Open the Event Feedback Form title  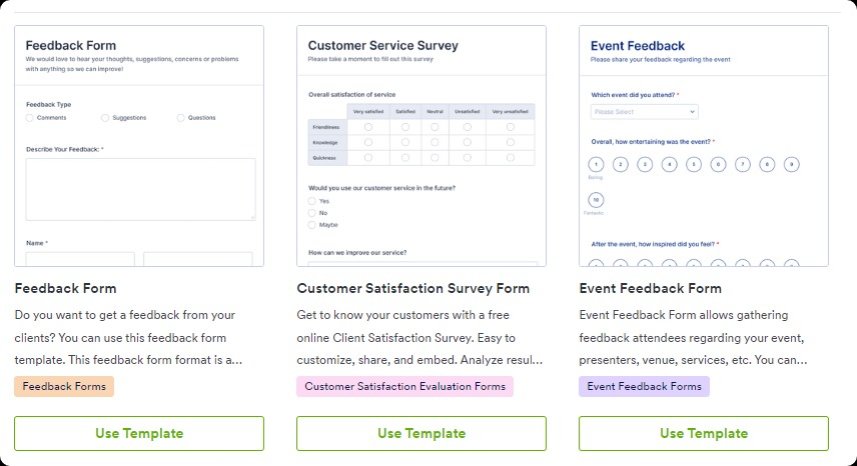tap(650, 289)
